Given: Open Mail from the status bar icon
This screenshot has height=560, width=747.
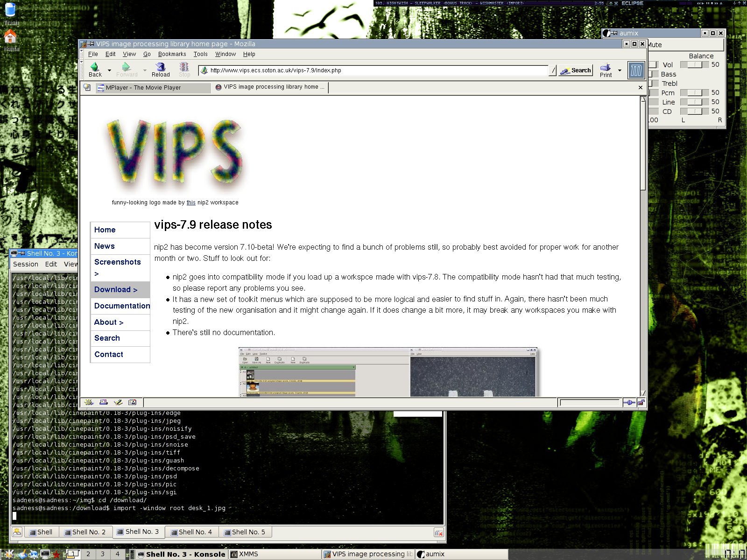Looking at the screenshot, I should click(104, 402).
